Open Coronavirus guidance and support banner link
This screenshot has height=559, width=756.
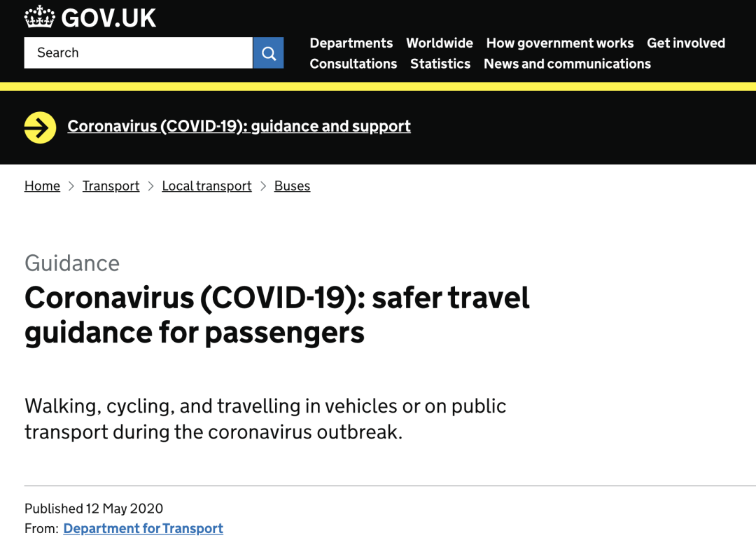[x=239, y=127]
